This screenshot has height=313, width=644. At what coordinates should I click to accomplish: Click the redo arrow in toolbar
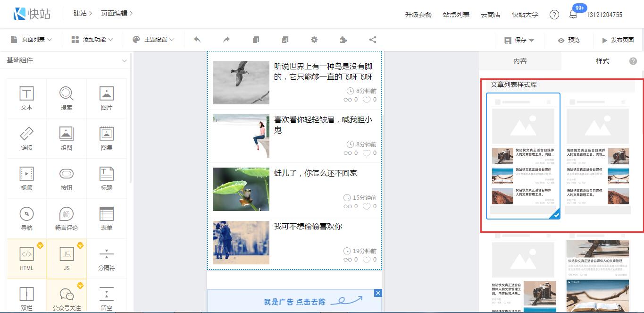(226, 40)
